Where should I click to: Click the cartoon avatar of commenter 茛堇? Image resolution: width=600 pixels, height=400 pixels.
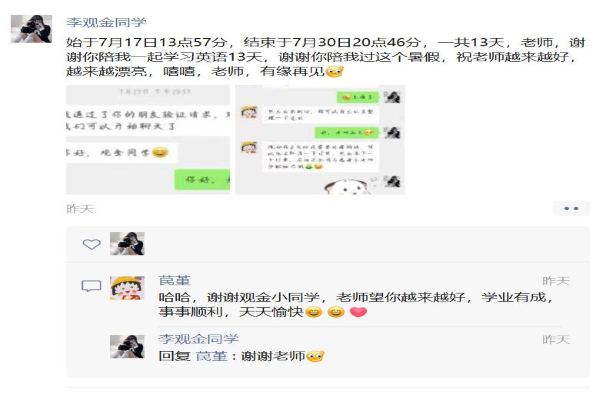[x=127, y=288]
